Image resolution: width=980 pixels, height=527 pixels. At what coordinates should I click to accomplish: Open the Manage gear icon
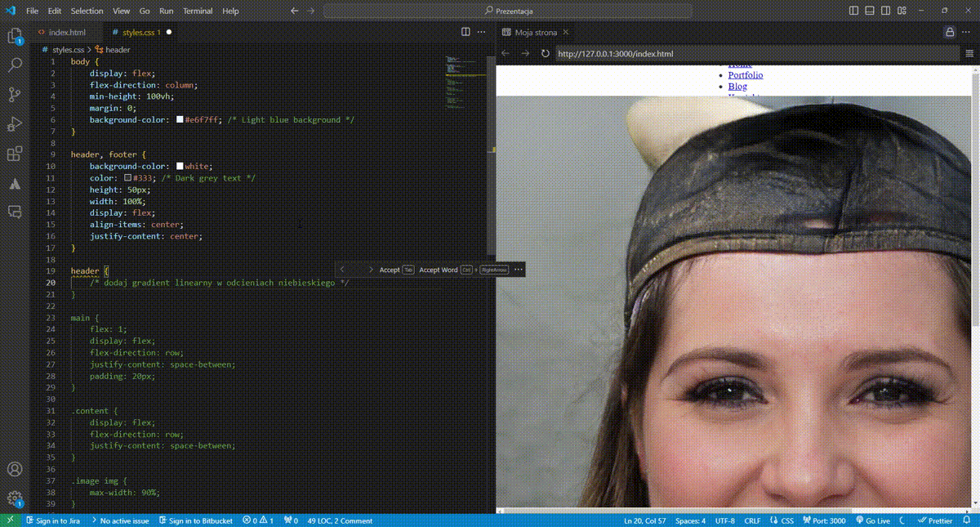15,498
